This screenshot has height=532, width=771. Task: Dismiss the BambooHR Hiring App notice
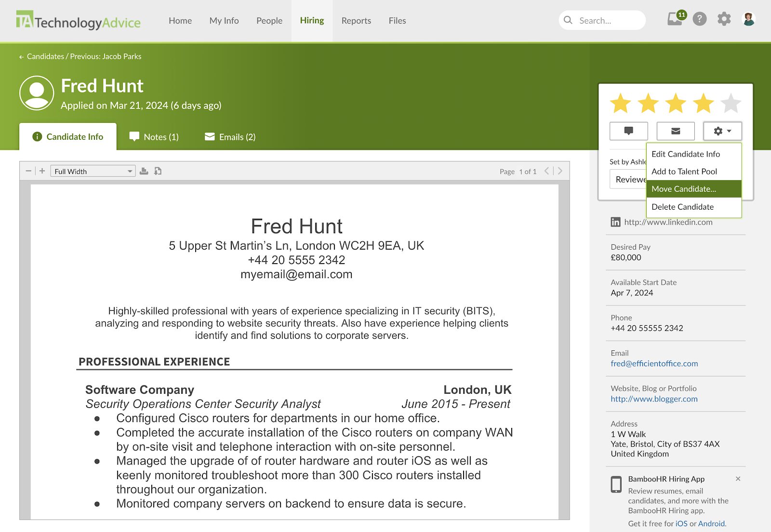pyautogui.click(x=738, y=479)
